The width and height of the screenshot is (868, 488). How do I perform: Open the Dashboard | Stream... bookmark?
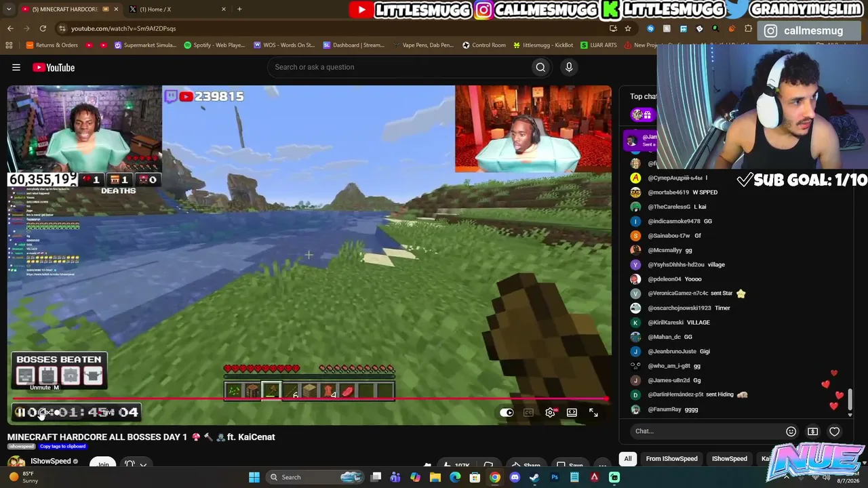point(353,45)
